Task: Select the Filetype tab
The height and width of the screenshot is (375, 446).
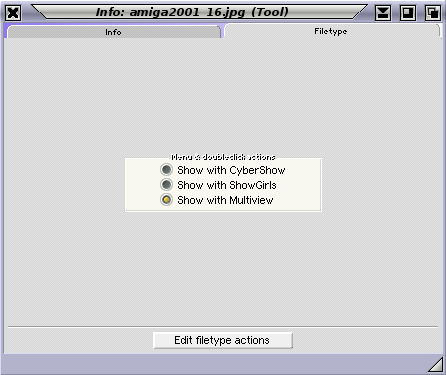Action: tap(331, 31)
